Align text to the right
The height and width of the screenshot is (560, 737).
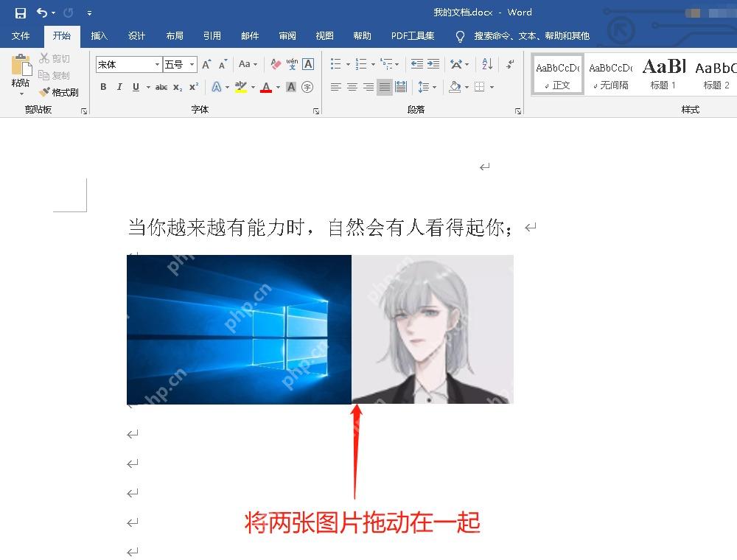(x=368, y=87)
